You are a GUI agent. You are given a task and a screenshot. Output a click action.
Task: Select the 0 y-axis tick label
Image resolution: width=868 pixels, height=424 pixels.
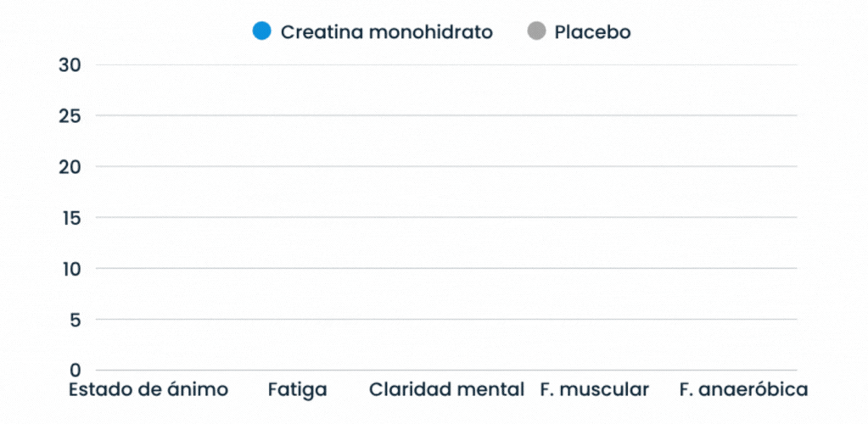(75, 371)
